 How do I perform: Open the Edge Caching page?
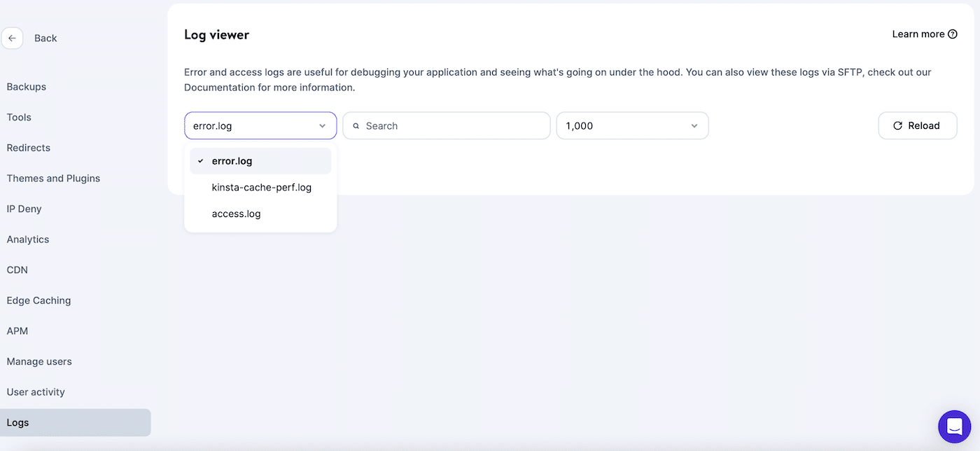38,300
